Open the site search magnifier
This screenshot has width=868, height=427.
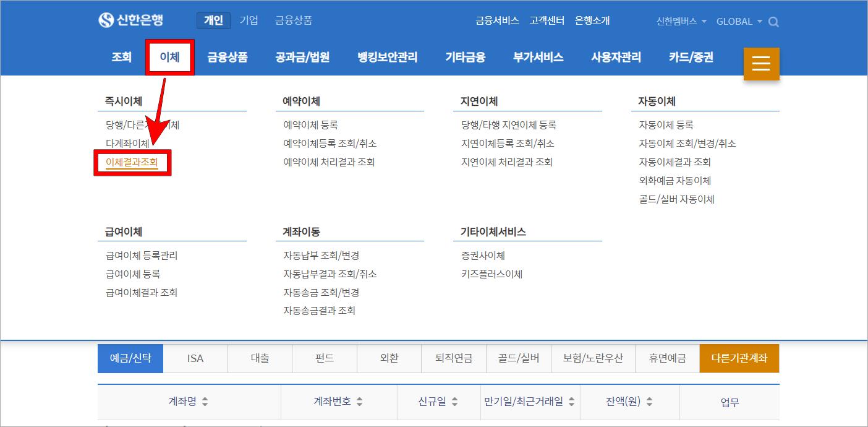point(773,21)
